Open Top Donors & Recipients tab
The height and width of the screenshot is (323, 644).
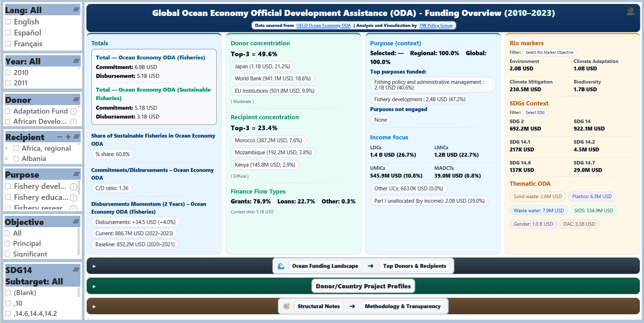414,266
